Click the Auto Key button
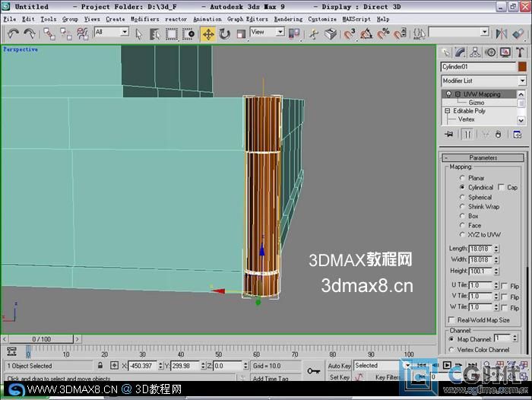 coord(339,366)
